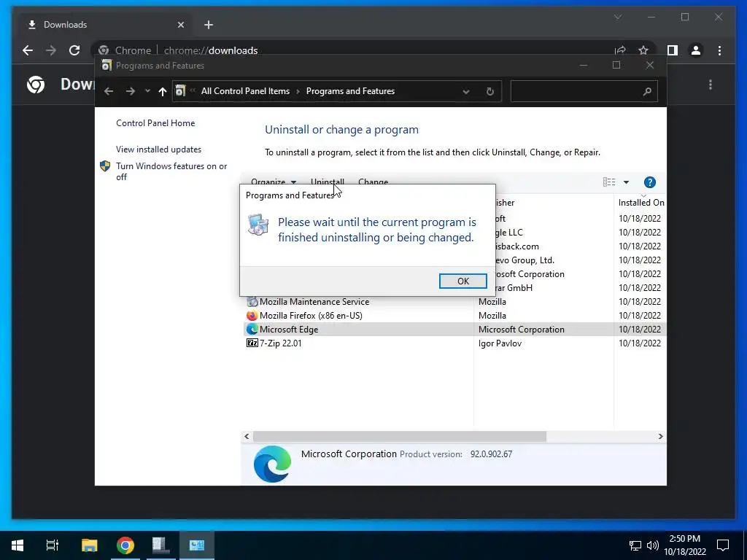747x560 pixels.
Task: Close the Chrome Downloads tab
Action: [181, 25]
